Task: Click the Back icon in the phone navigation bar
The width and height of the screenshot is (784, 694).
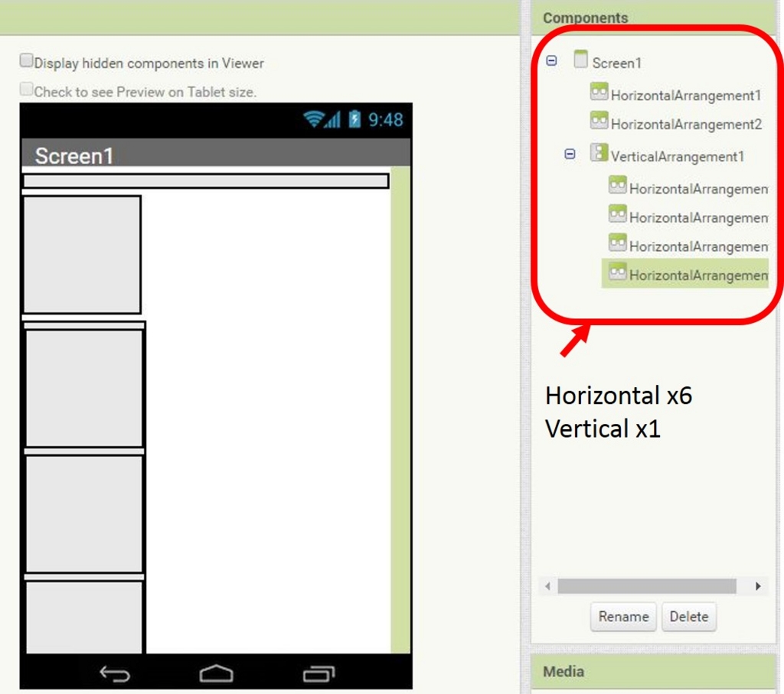Action: [115, 673]
